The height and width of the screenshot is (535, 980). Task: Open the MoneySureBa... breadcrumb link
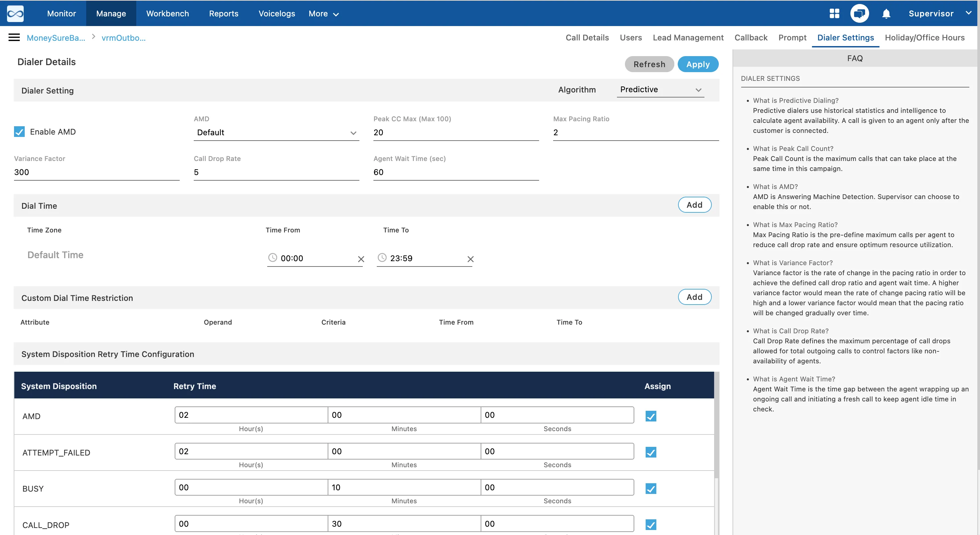tap(56, 38)
